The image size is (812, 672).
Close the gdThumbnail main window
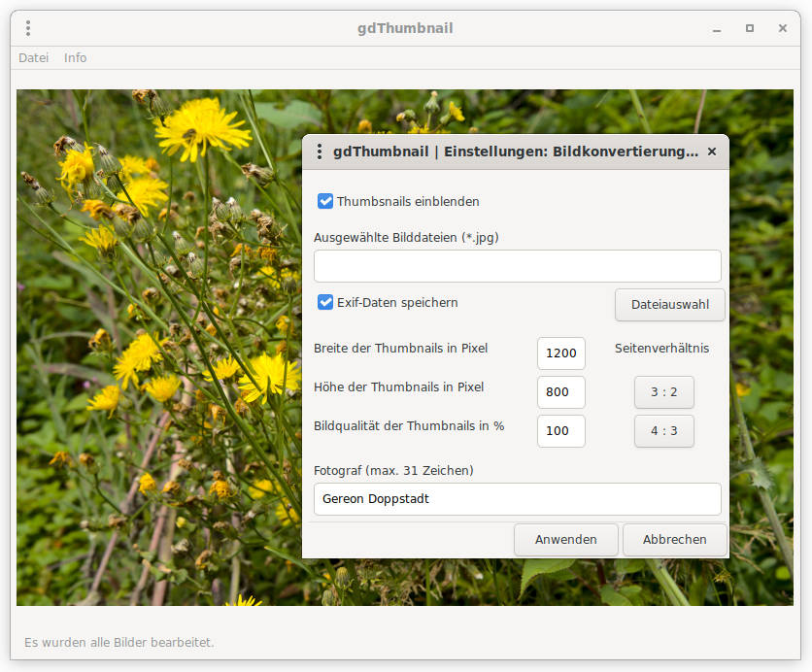(783, 28)
